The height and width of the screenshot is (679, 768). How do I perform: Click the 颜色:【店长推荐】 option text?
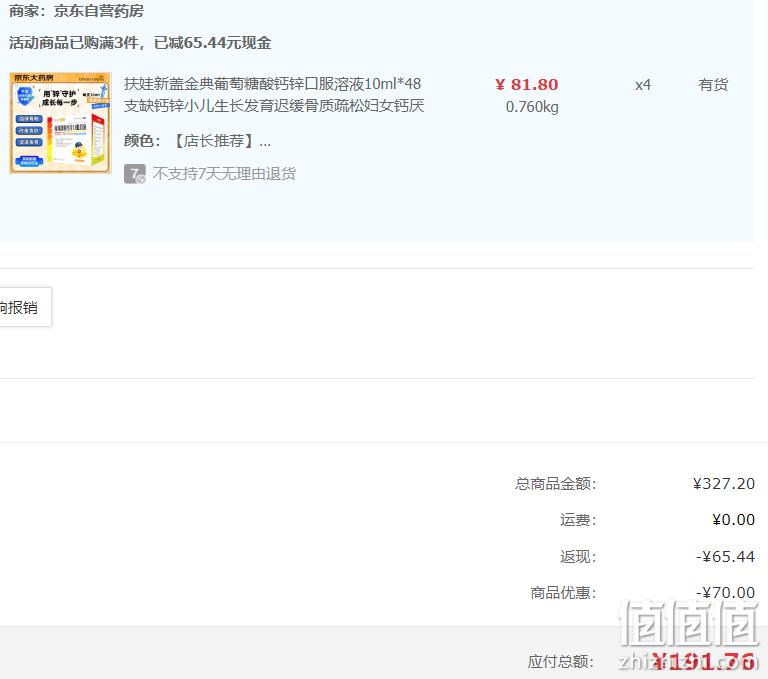(197, 141)
